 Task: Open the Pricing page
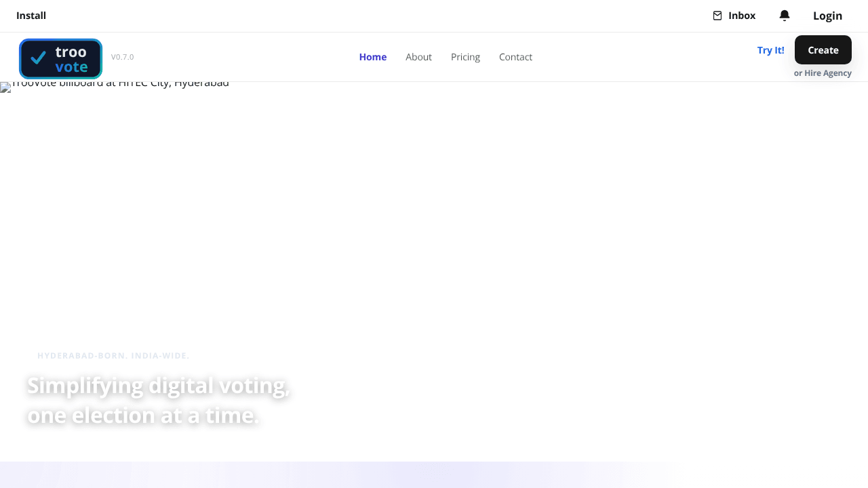coord(465,57)
